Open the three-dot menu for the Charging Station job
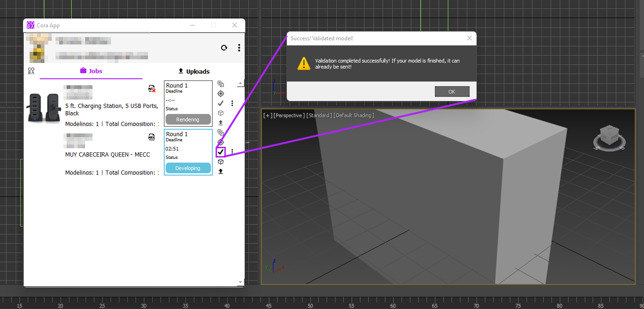The height and width of the screenshot is (309, 644). coord(232,103)
